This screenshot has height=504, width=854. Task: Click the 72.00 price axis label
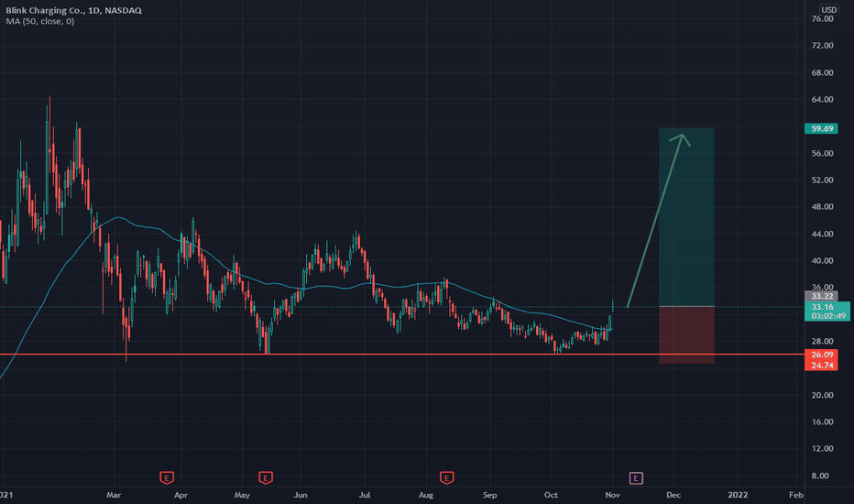(822, 45)
